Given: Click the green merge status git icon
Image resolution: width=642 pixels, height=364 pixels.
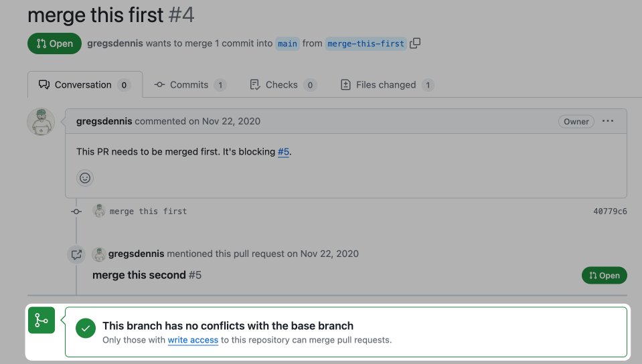Looking at the screenshot, I should click(x=41, y=321).
